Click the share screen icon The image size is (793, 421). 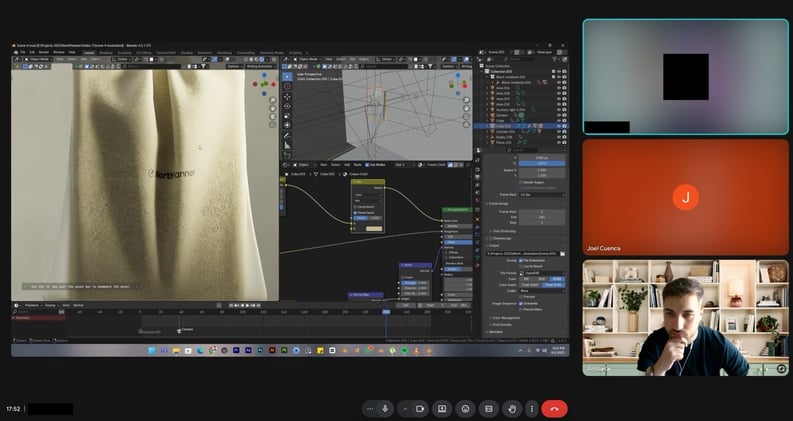(x=440, y=408)
